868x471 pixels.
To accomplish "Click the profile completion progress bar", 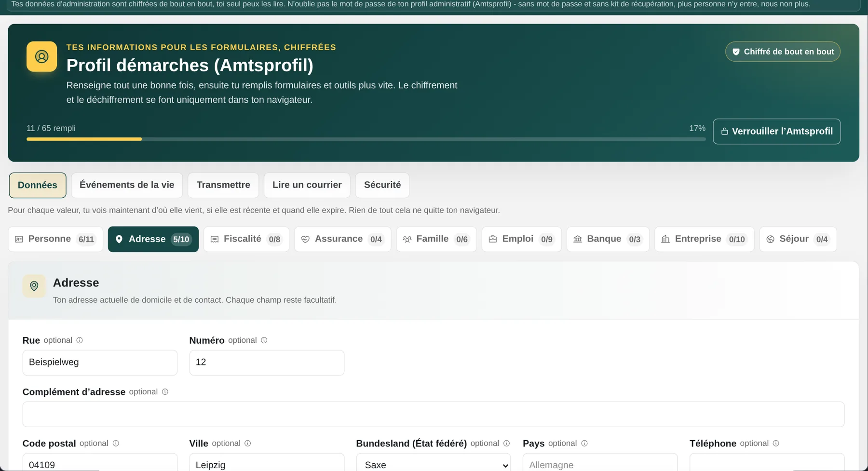I will [x=366, y=139].
